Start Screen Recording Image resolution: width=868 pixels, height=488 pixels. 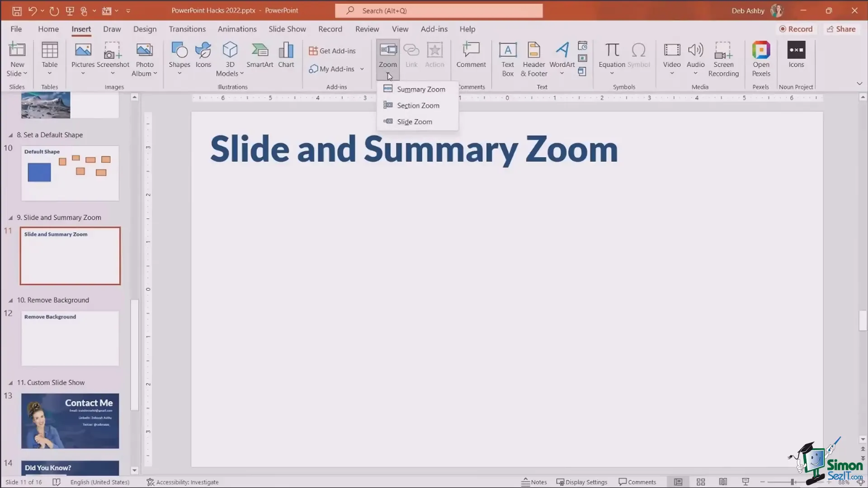tap(723, 60)
